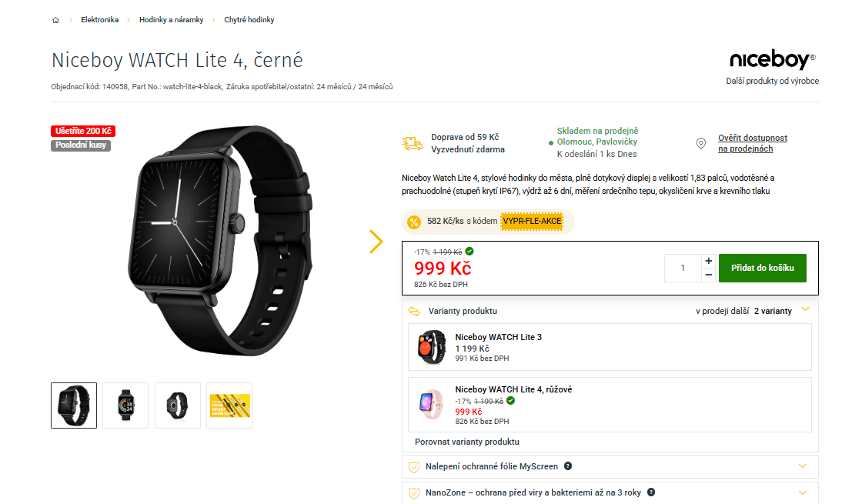Increase quantity with plus button

pos(708,261)
